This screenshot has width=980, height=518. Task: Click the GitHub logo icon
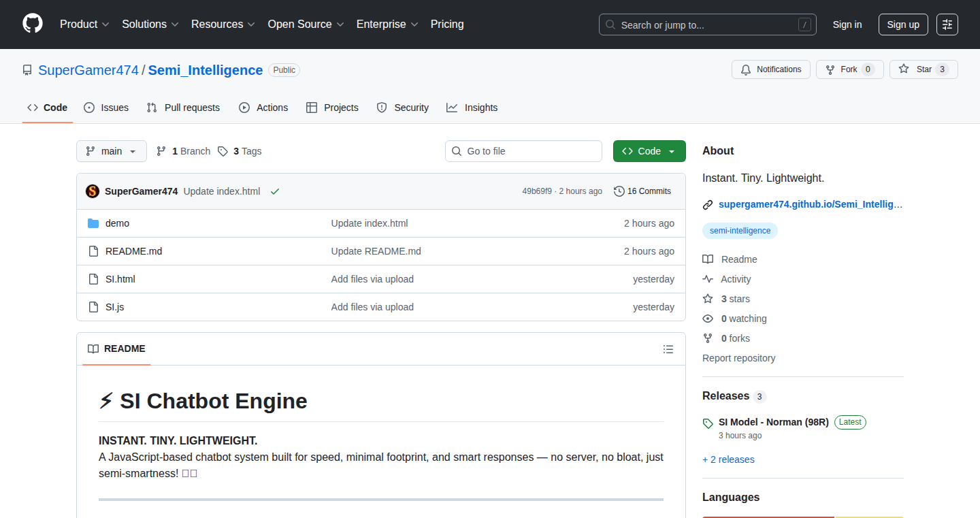pyautogui.click(x=33, y=24)
